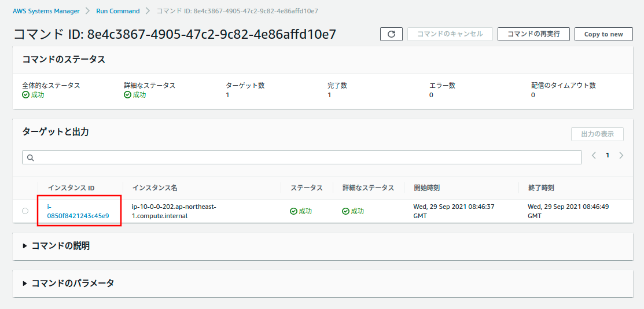Expand the コマンドのパラメータ section
The width and height of the screenshot is (644, 309).
point(25,284)
